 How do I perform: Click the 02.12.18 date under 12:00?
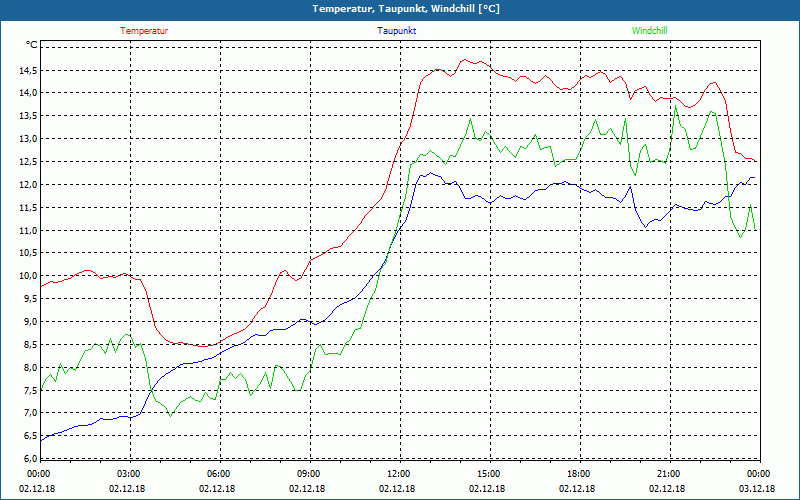pyautogui.click(x=397, y=488)
